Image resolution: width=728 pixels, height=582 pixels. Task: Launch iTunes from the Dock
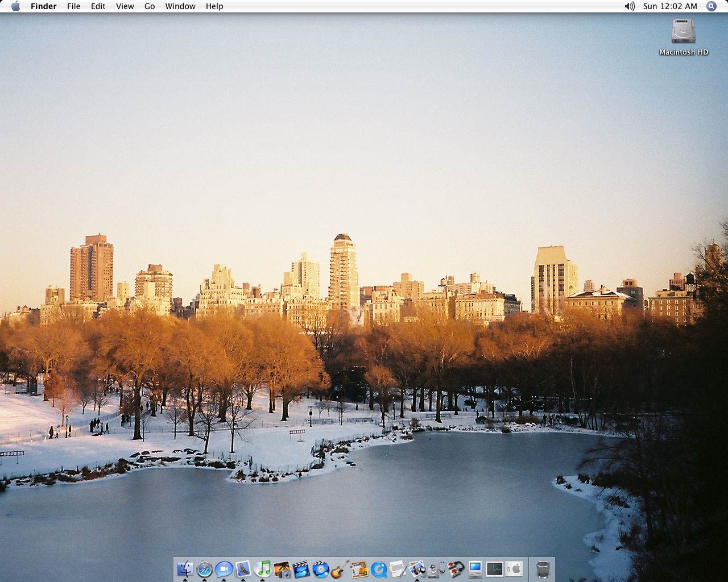coord(263,569)
